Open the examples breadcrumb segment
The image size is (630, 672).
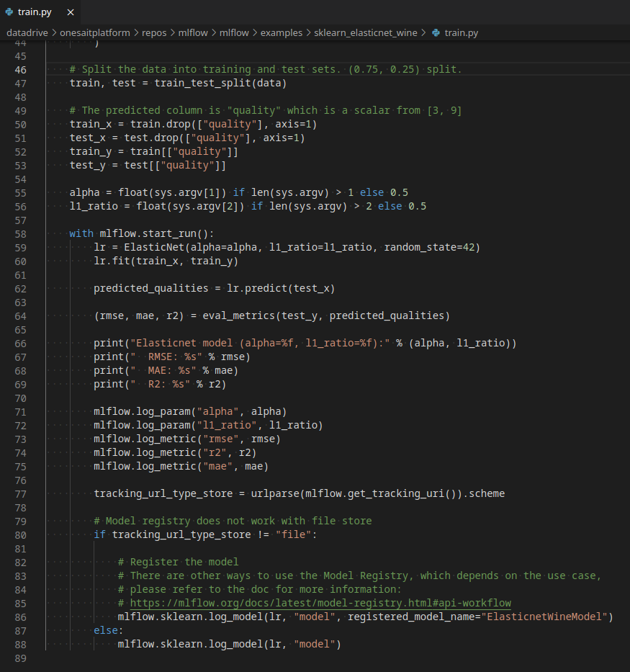[x=282, y=33]
